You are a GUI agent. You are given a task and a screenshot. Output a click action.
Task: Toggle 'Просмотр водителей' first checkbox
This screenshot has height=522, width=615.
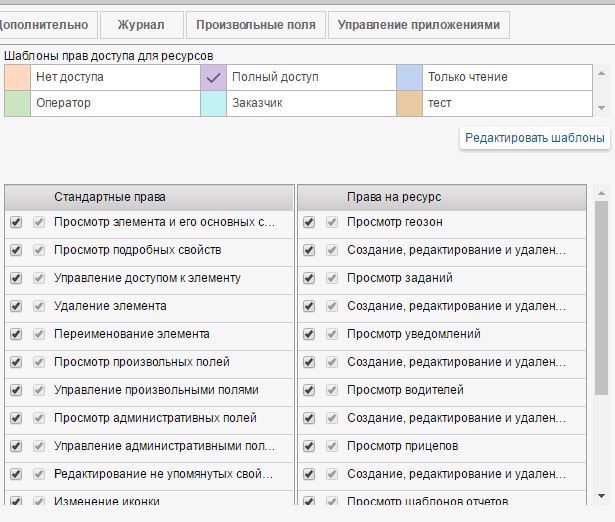coord(309,390)
